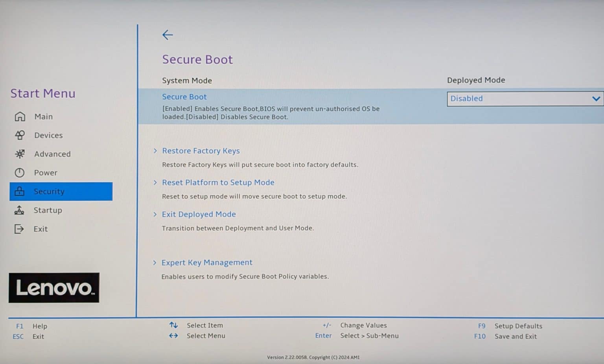Click the Lenovo logo
Screen dimensions: 604x364
coord(54,287)
